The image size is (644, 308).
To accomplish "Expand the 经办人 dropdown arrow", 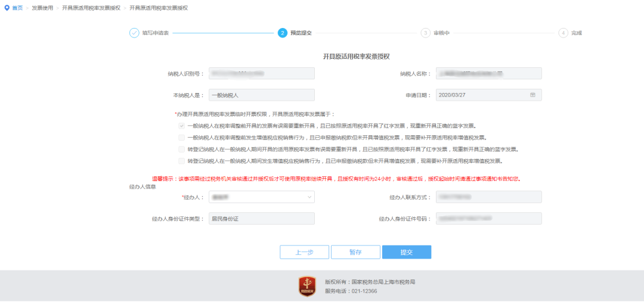I will point(309,197).
